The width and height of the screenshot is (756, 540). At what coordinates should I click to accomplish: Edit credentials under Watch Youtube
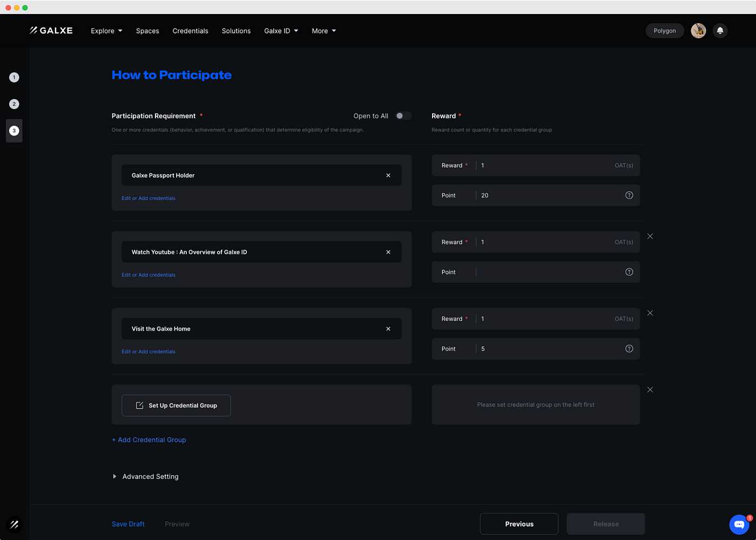coord(148,275)
